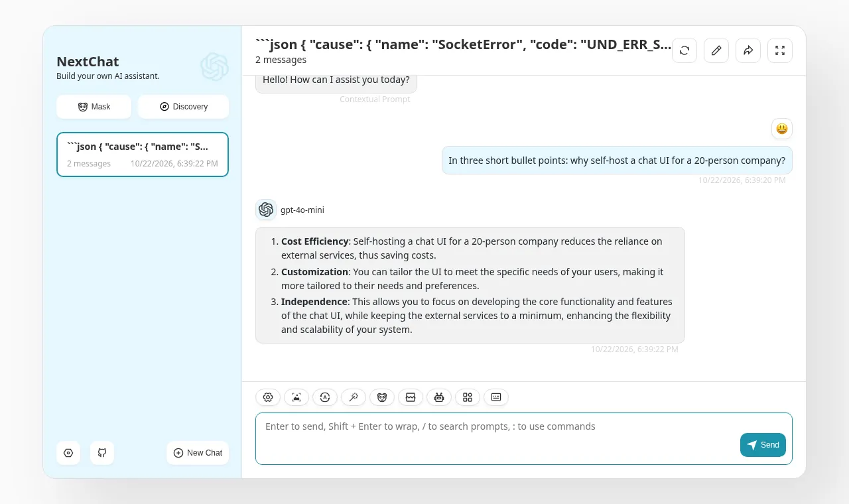Screen dimensions: 849x504
Task: Open masks via the panda face toolbar icon
Action: click(x=382, y=397)
